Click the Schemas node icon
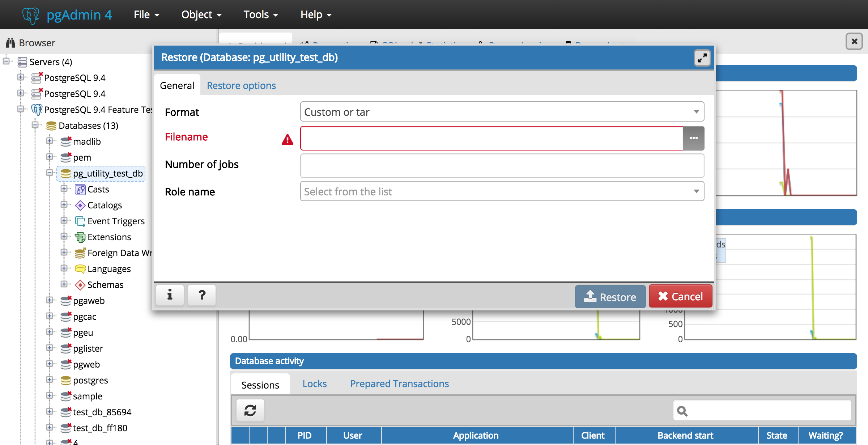This screenshot has width=868, height=445. point(80,285)
